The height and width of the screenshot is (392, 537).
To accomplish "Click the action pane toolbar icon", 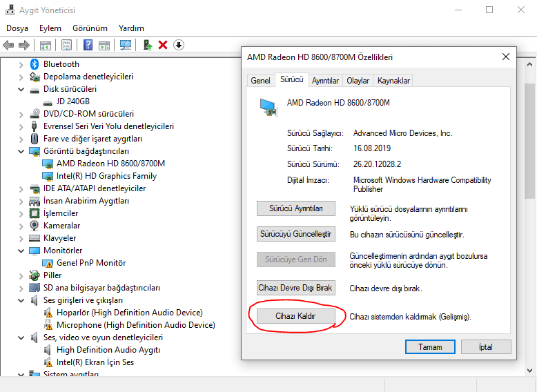I will coord(104,45).
